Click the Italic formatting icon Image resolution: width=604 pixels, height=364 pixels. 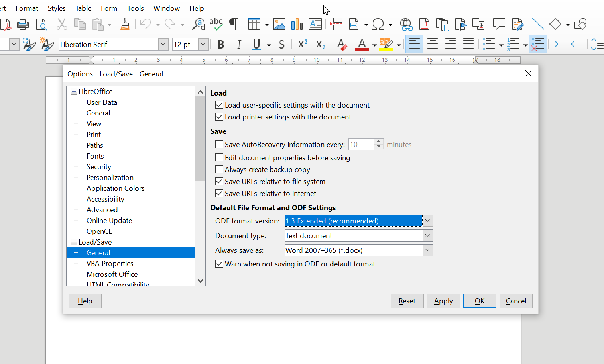tap(239, 44)
